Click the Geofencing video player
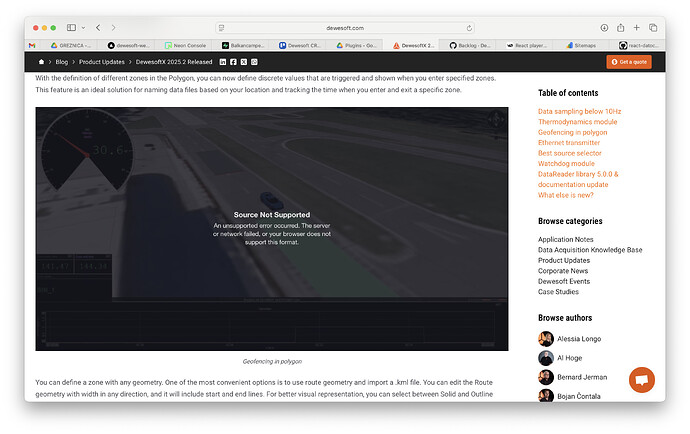The width and height of the screenshot is (690, 434). [271, 229]
